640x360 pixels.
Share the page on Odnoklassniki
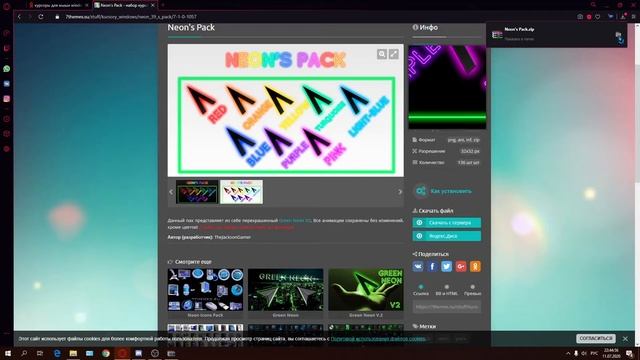[475, 266]
